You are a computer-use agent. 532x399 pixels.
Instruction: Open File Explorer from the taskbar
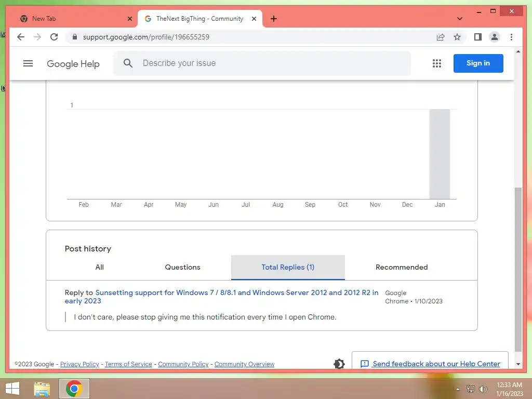point(42,389)
